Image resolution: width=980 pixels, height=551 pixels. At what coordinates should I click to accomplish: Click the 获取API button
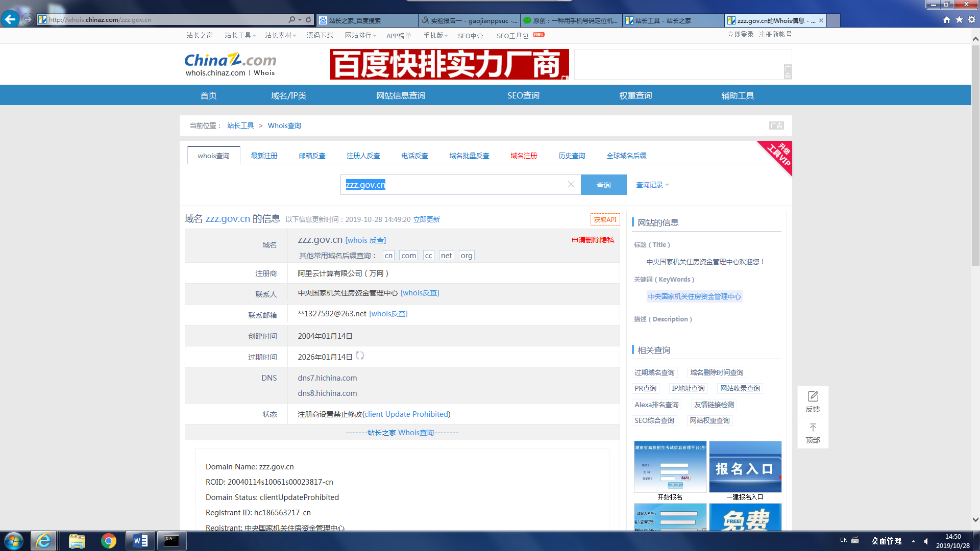click(605, 219)
